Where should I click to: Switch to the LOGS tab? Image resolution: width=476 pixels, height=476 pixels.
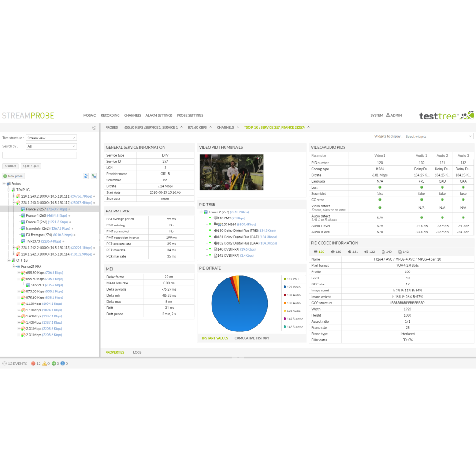tap(137, 352)
